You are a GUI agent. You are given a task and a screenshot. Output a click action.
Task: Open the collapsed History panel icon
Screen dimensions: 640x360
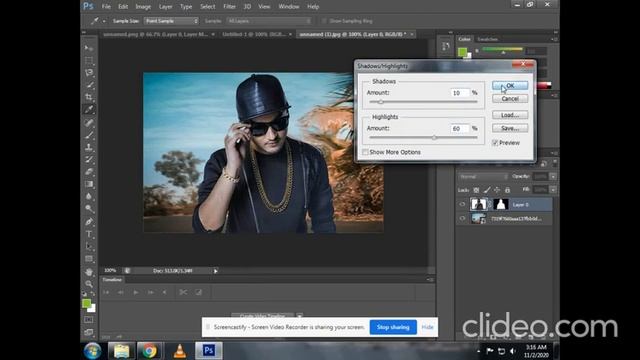click(x=446, y=46)
